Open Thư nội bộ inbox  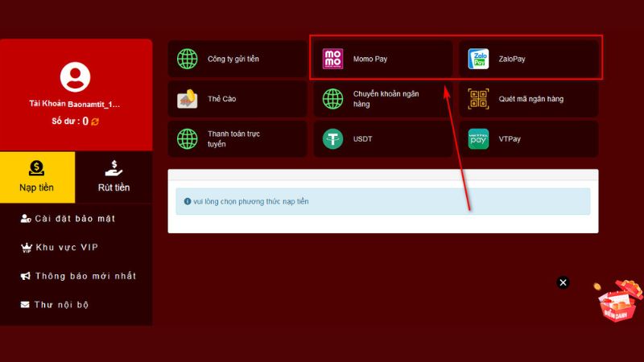pos(55,305)
